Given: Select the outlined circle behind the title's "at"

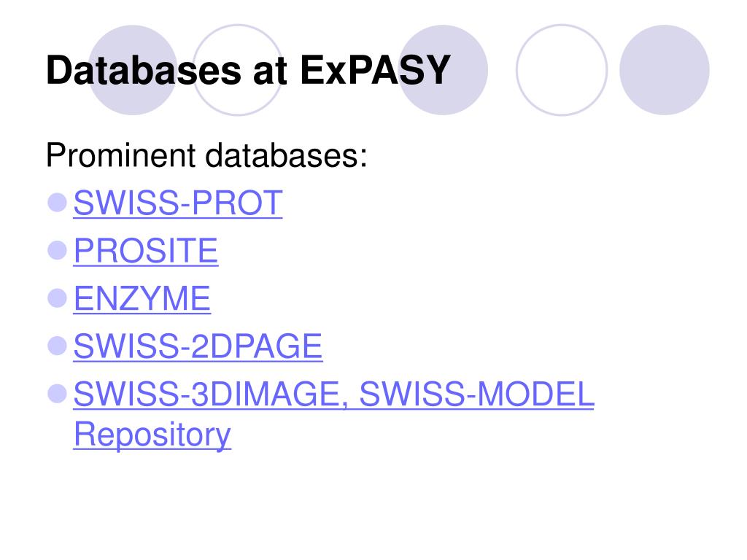Looking at the screenshot, I should click(238, 70).
